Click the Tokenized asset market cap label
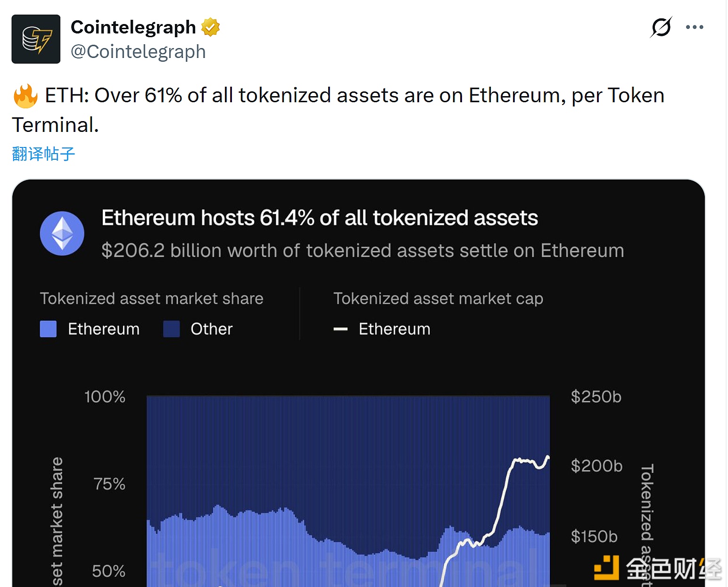Screen dimensions: 728x587 pos(438,299)
